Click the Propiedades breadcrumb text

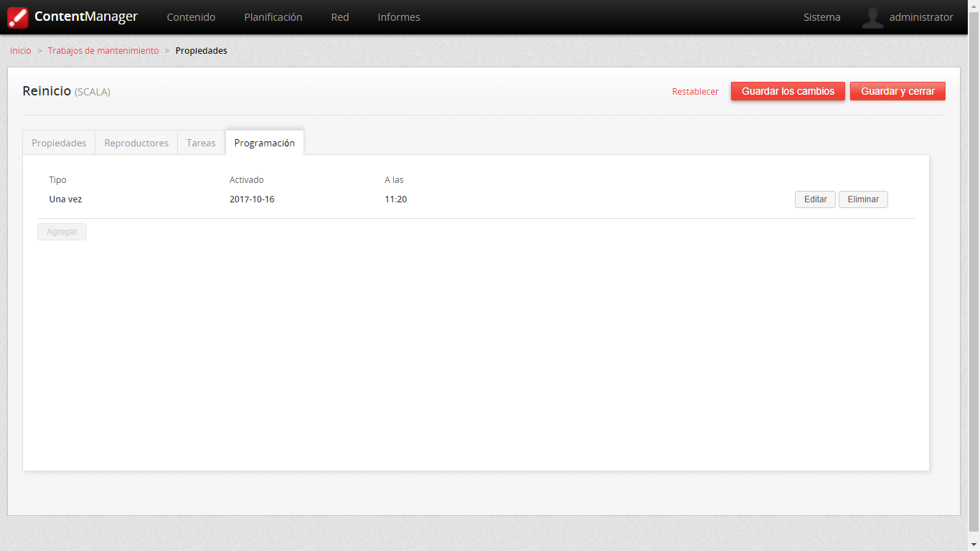202,51
